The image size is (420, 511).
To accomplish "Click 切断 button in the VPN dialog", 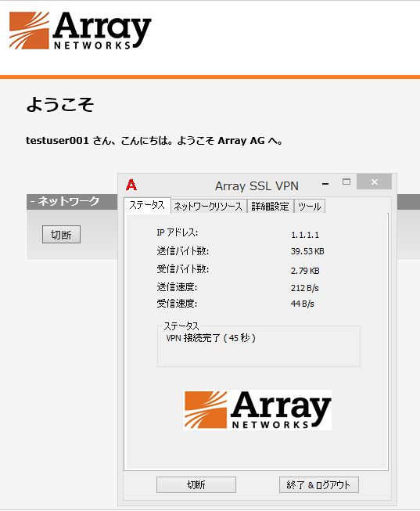I will tap(196, 485).
